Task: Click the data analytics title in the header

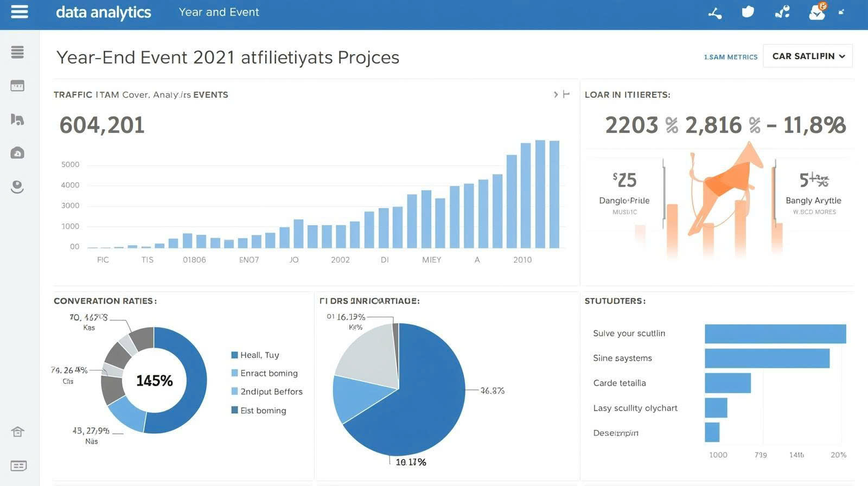Action: tap(104, 12)
